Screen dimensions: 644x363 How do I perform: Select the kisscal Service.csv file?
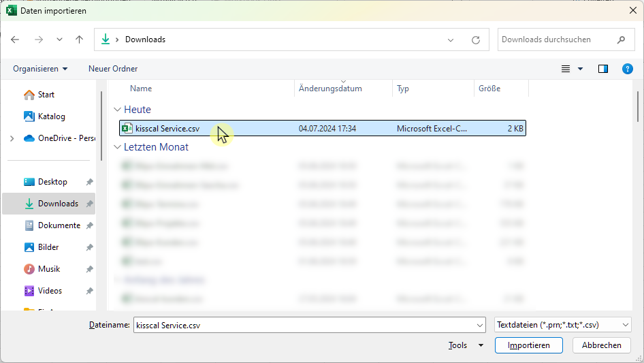point(323,128)
